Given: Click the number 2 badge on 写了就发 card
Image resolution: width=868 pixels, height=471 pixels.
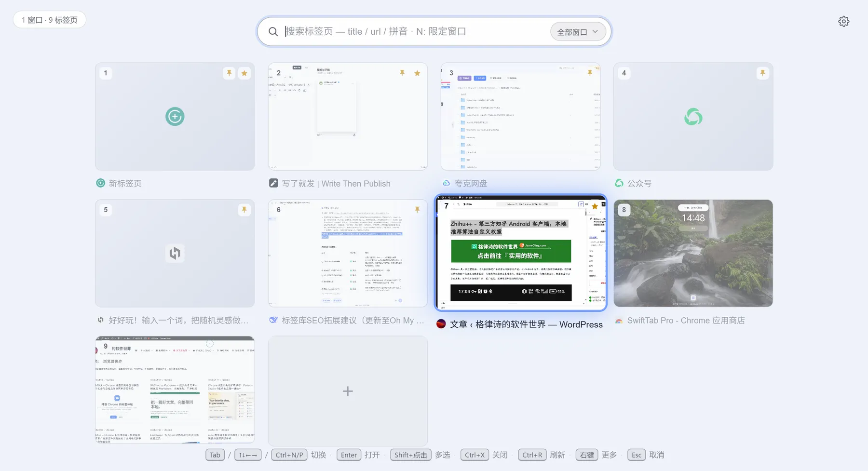Looking at the screenshot, I should (x=278, y=73).
